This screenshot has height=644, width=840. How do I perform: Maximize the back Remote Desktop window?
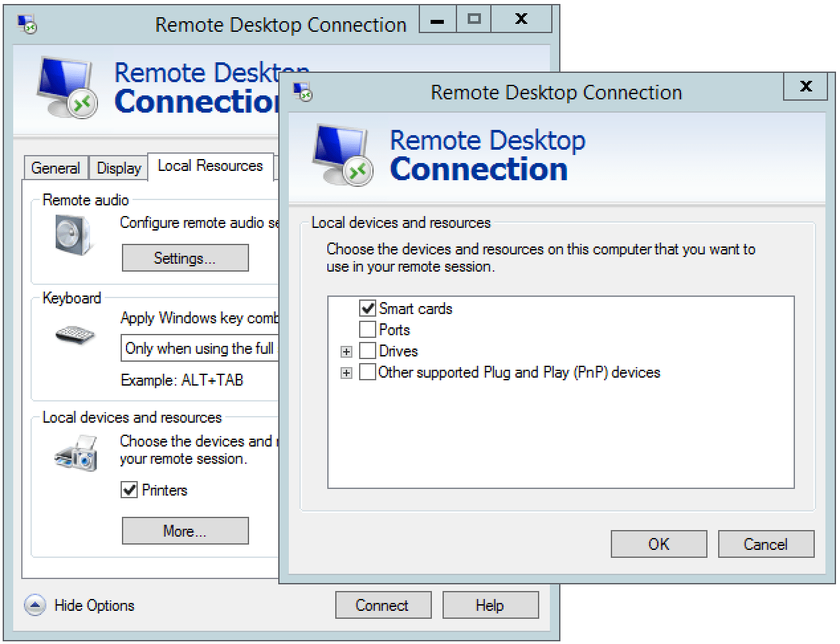coord(474,20)
